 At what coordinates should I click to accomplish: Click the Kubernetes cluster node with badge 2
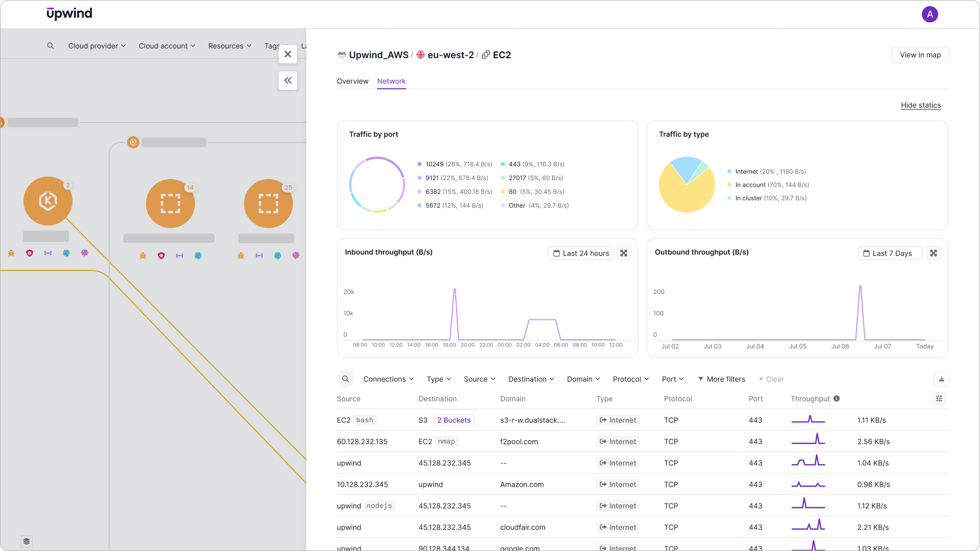pyautogui.click(x=48, y=201)
